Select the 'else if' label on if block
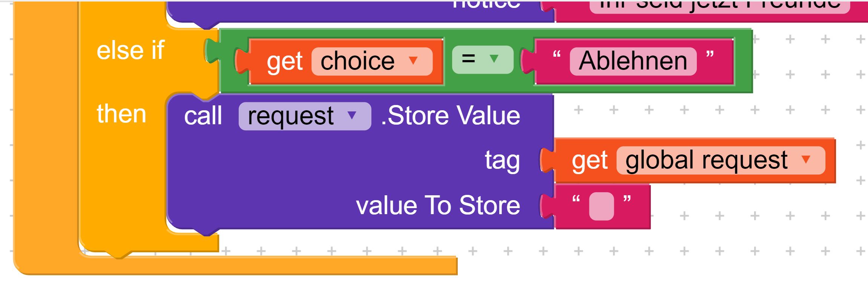The width and height of the screenshot is (868, 281). (130, 50)
